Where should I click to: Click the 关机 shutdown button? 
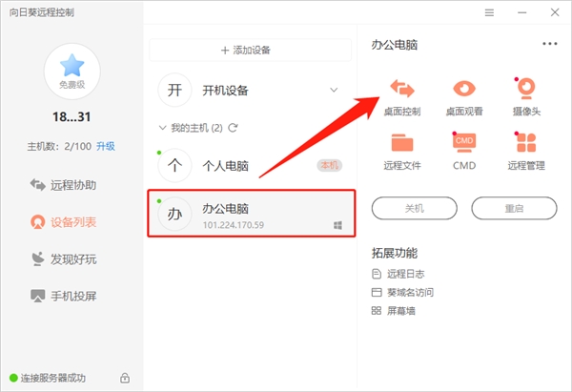[x=415, y=209]
